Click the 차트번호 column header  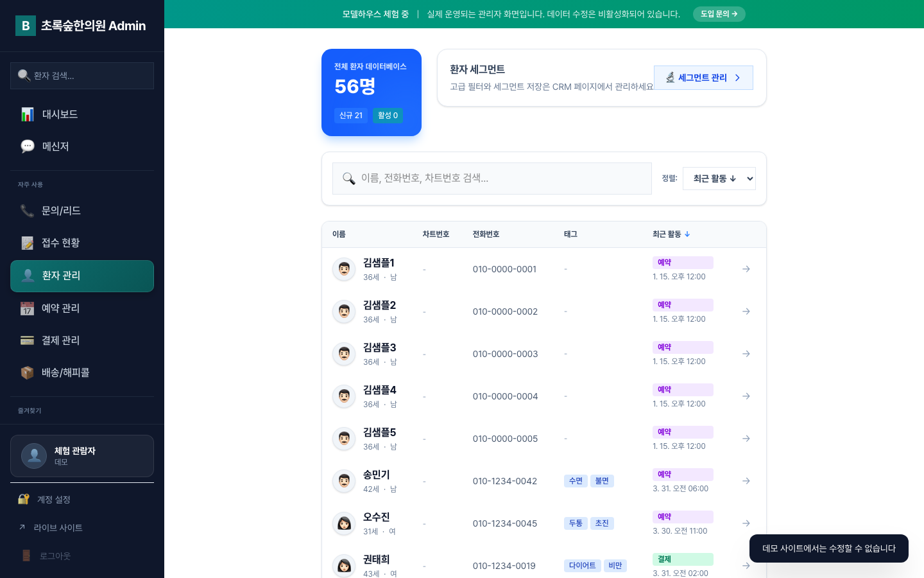pyautogui.click(x=436, y=234)
